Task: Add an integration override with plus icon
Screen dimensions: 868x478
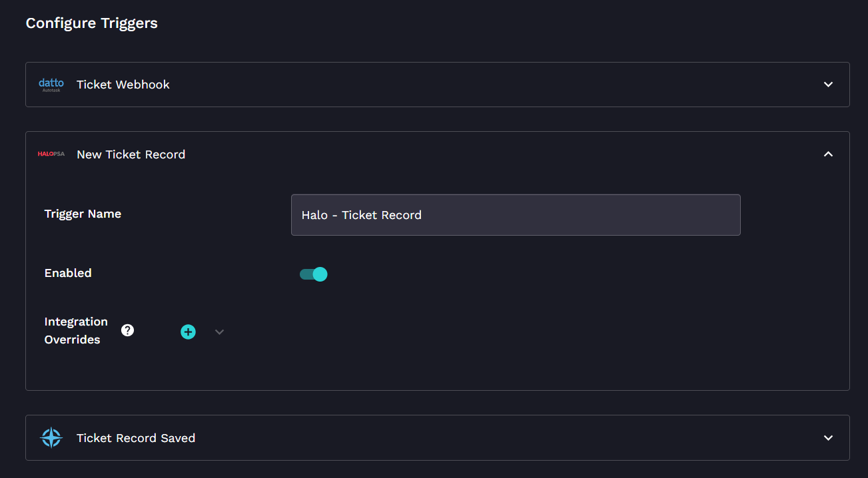Action: [189, 332]
